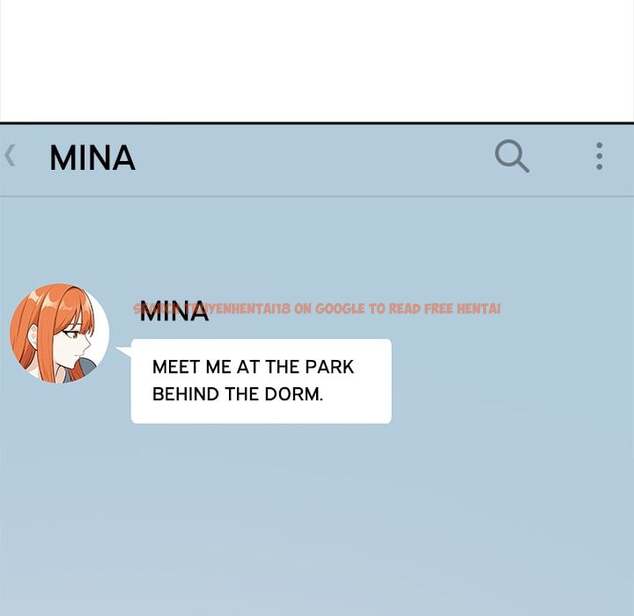This screenshot has height=616, width=634.
Task: Click the tail of the white speech bubble
Action: point(124,350)
